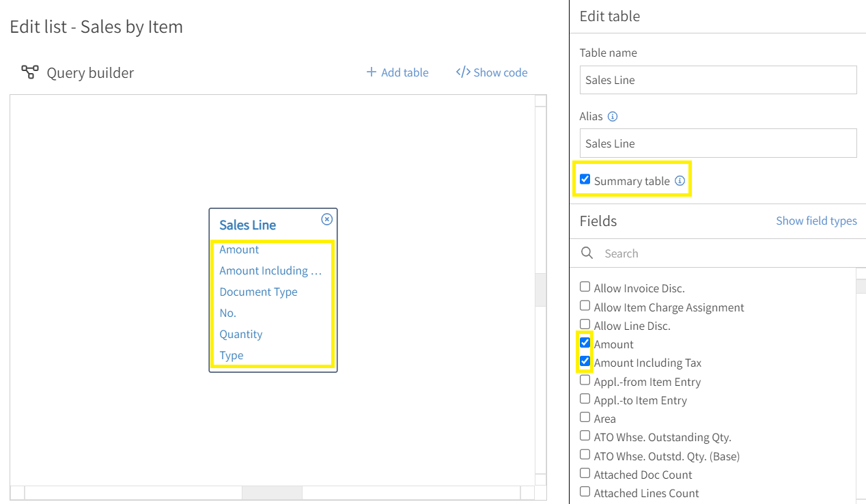Click Add table
The width and height of the screenshot is (866, 504).
point(397,72)
